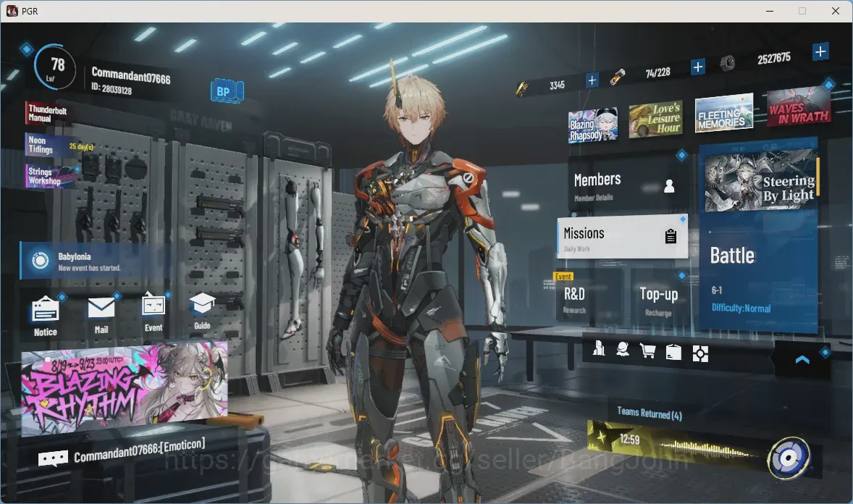The height and width of the screenshot is (504, 853).
Task: Click the person icon on the Members button
Action: (x=669, y=186)
